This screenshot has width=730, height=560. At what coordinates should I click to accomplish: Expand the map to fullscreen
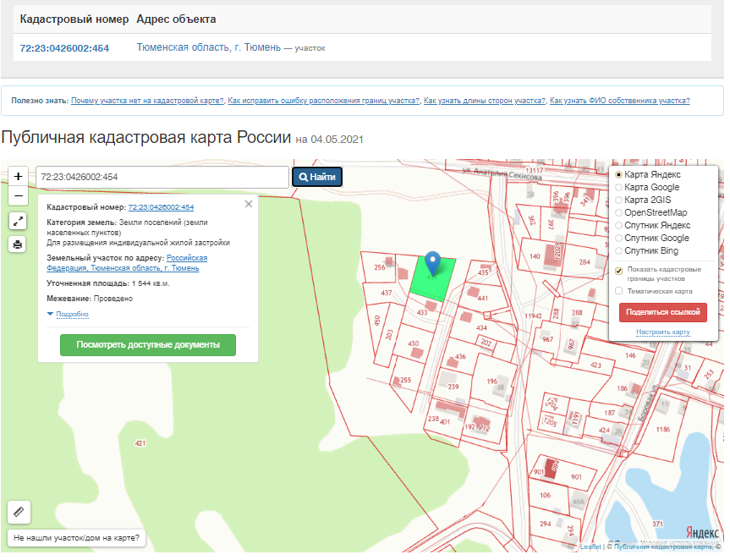point(18,221)
